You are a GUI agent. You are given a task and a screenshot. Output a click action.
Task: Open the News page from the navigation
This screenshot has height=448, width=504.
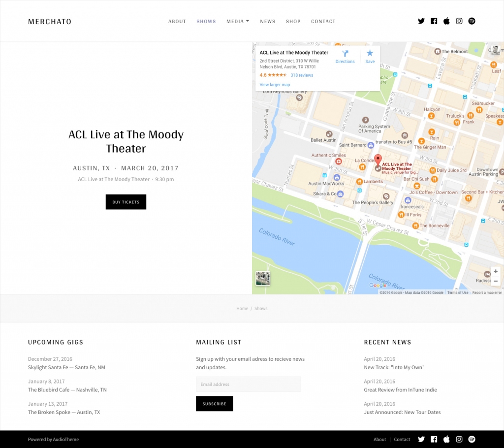[267, 21]
